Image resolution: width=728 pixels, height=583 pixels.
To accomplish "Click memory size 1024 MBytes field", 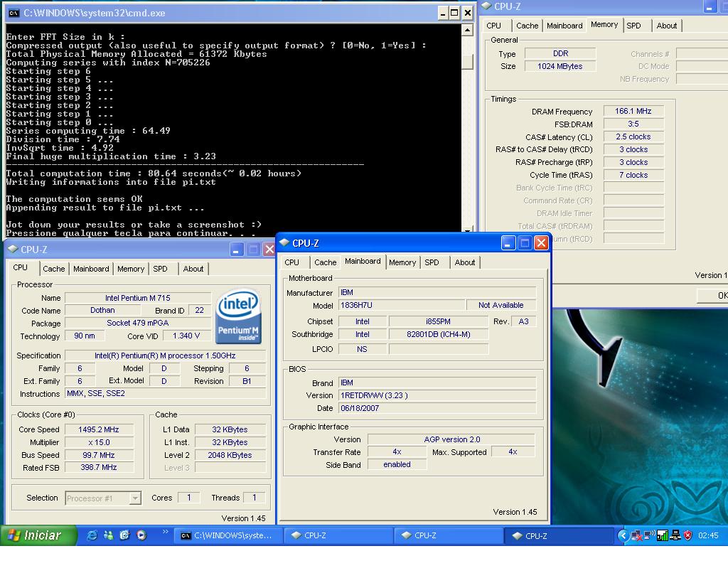I will pos(560,66).
